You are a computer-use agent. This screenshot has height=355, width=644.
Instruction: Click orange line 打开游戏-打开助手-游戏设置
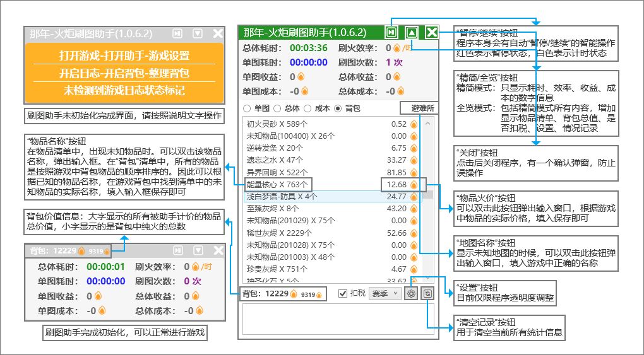pyautogui.click(x=124, y=55)
